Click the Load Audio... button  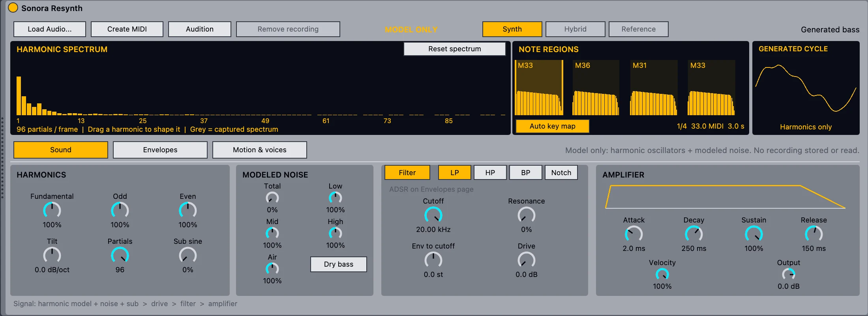[x=50, y=29]
